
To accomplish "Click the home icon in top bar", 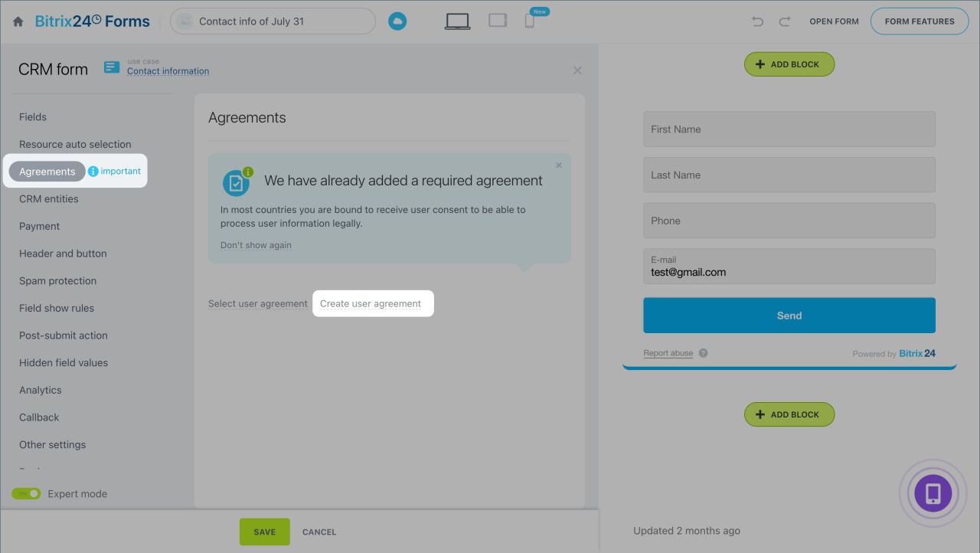I will click(x=18, y=21).
